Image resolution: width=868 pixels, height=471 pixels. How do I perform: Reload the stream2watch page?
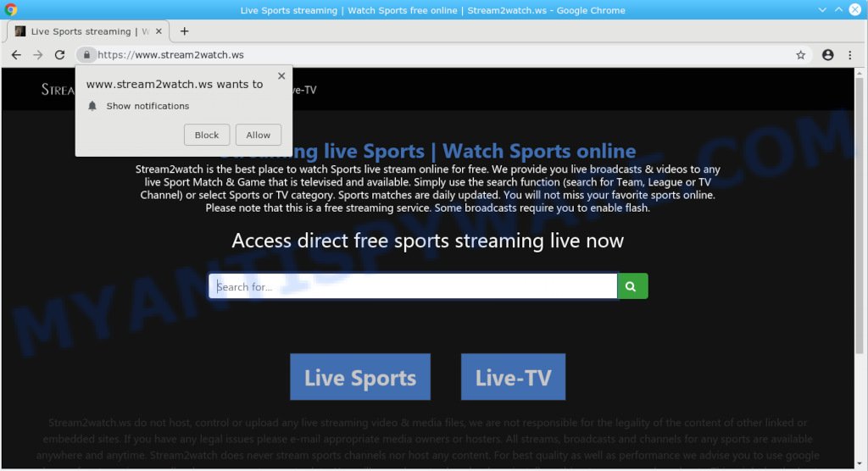pos(60,55)
